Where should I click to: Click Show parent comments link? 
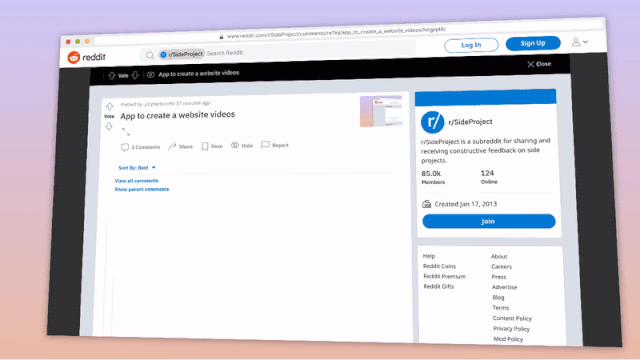point(142,189)
